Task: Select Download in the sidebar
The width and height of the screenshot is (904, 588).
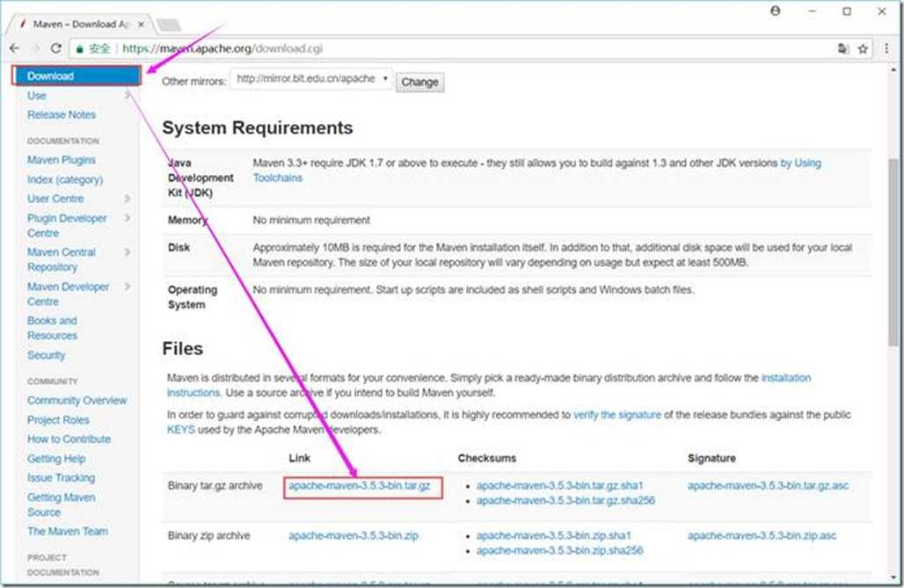Action: (x=77, y=76)
